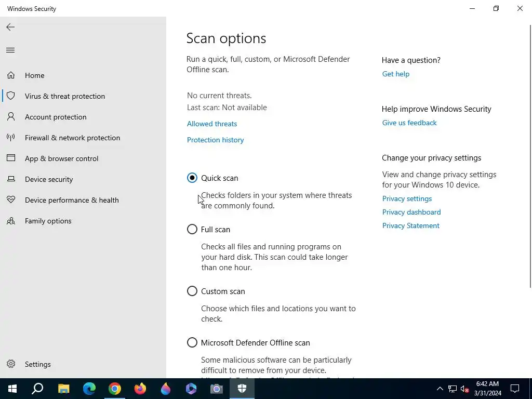Screen dimensions: 532x399
Task: Toggle the hamburger navigation menu
Action: click(x=10, y=50)
